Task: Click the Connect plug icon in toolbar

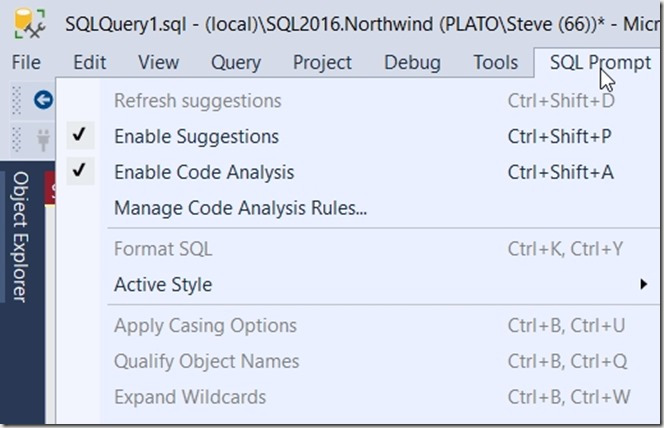Action: [42, 139]
